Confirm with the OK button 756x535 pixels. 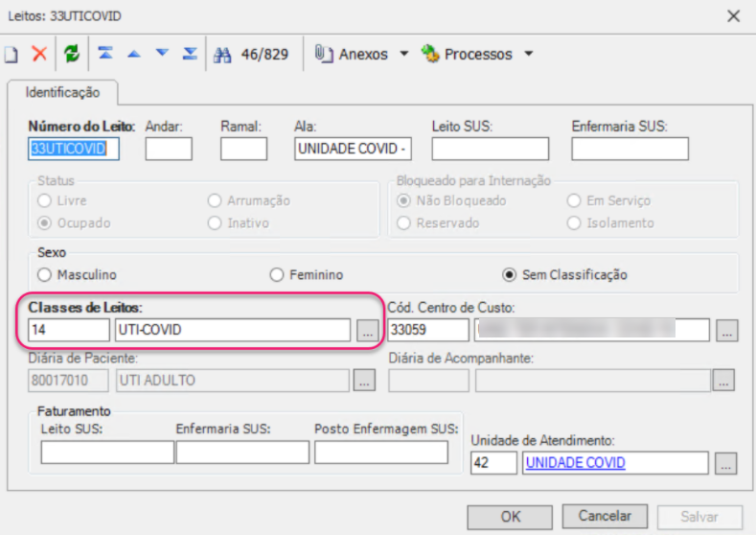pos(510,517)
